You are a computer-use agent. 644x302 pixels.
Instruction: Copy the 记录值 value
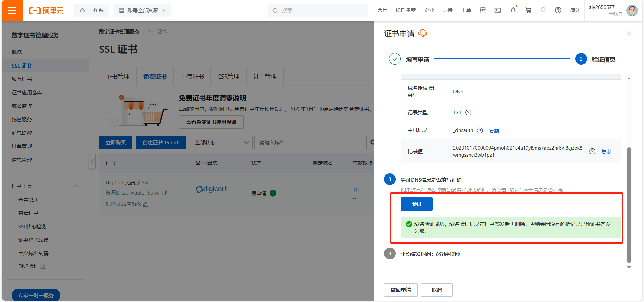point(606,152)
